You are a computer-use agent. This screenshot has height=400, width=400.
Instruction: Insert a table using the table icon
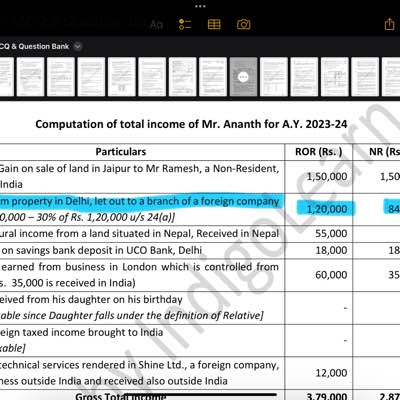214,24
